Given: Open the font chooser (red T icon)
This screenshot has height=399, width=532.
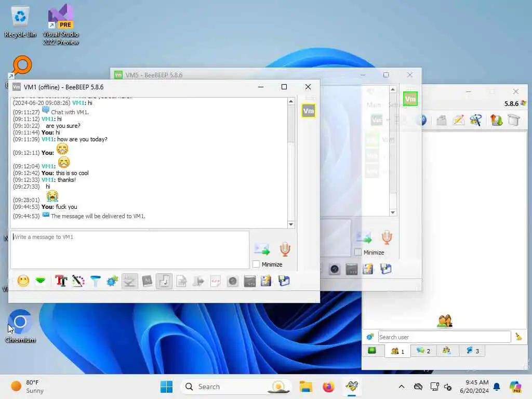Looking at the screenshot, I should [x=61, y=281].
